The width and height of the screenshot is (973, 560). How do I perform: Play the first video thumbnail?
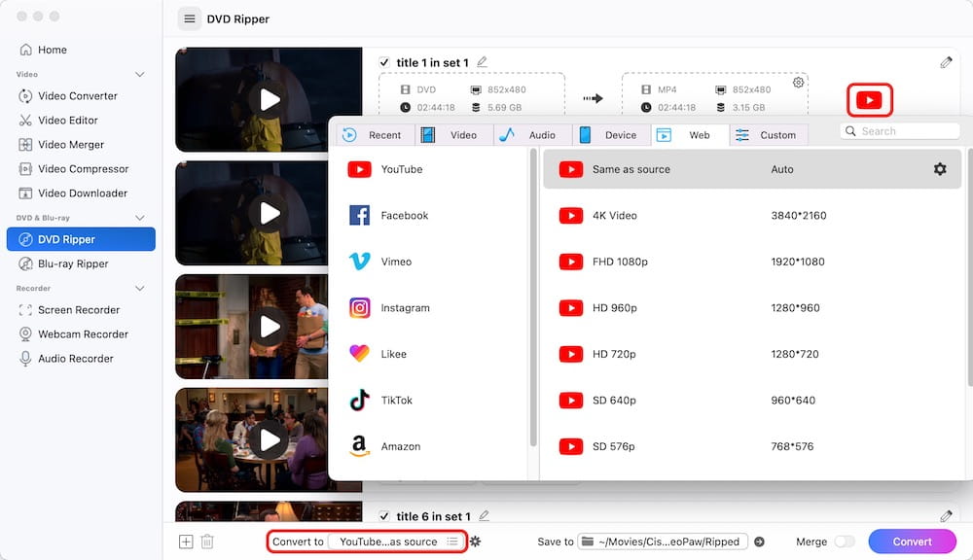pyautogui.click(x=270, y=99)
